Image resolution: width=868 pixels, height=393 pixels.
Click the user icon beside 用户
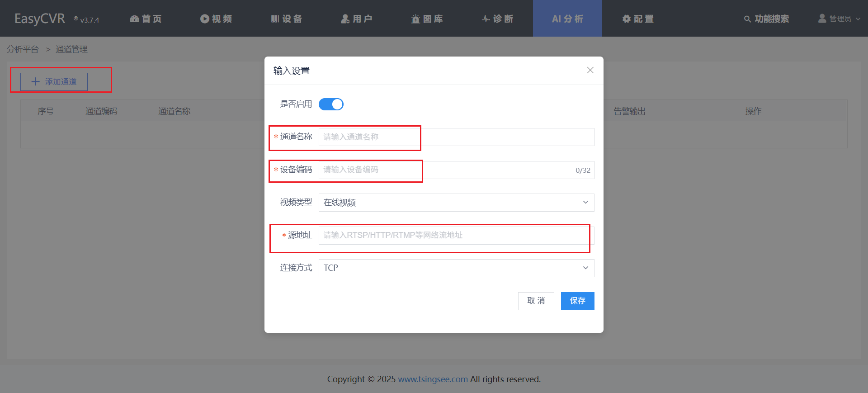345,19
